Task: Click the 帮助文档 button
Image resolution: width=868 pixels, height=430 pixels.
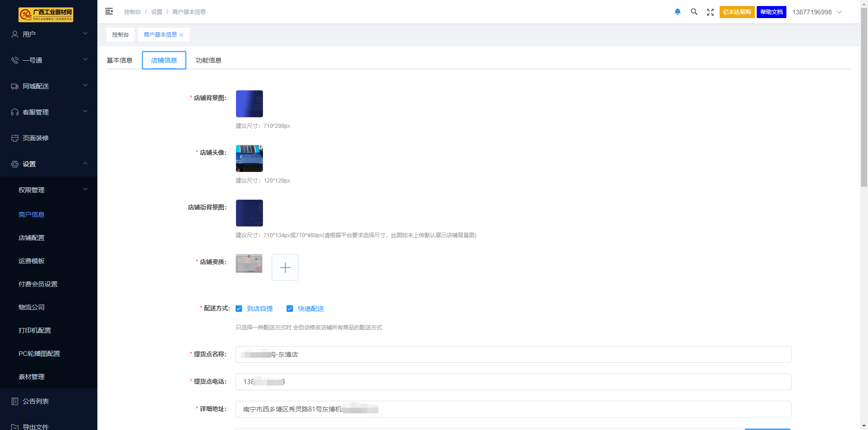Action: click(771, 12)
